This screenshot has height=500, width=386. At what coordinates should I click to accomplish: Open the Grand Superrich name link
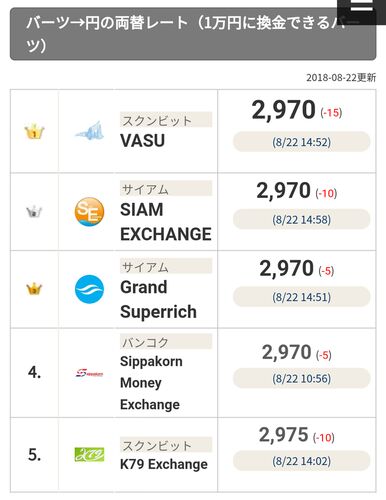point(158,299)
